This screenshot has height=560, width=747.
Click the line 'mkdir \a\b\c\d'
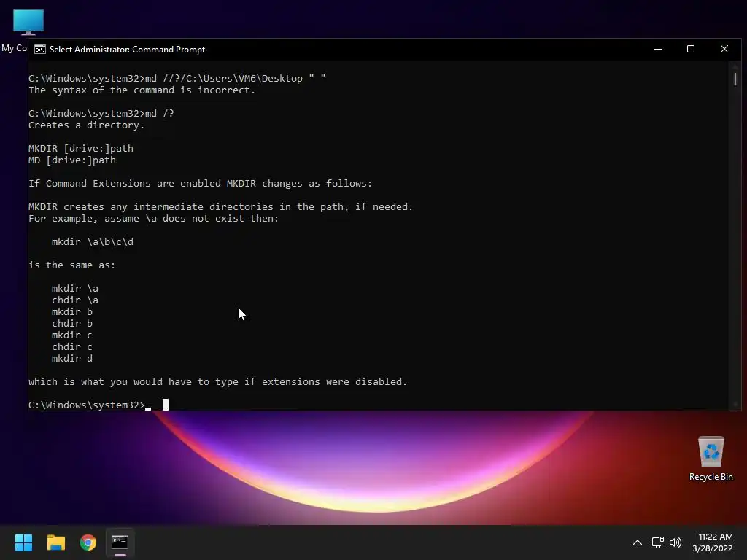coord(93,242)
